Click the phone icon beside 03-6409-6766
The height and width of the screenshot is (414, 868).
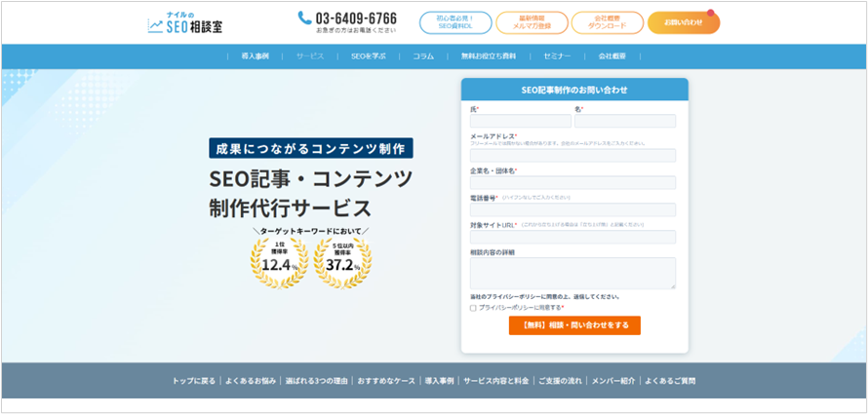click(x=304, y=18)
